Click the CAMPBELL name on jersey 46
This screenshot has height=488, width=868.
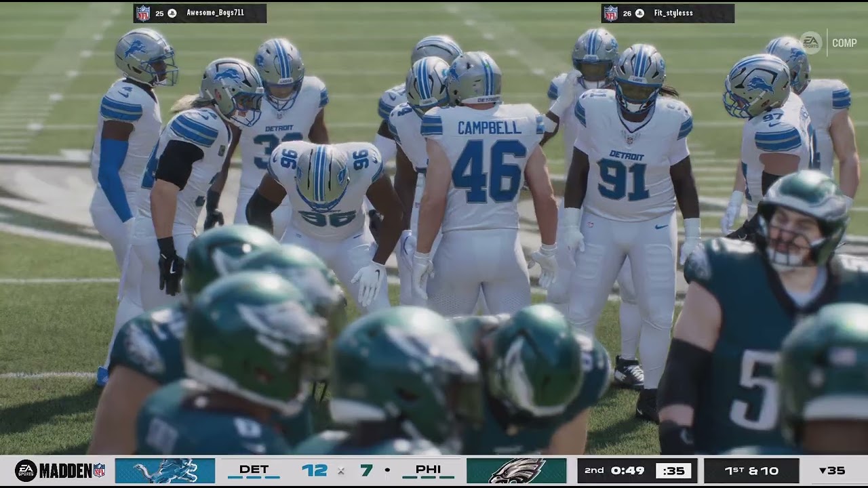[x=490, y=128]
